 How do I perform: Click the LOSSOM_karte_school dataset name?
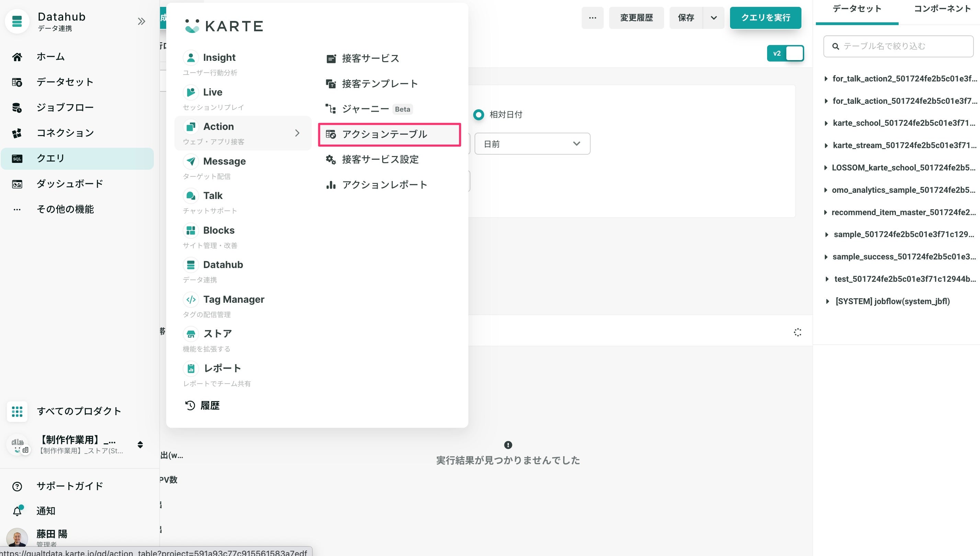point(903,168)
